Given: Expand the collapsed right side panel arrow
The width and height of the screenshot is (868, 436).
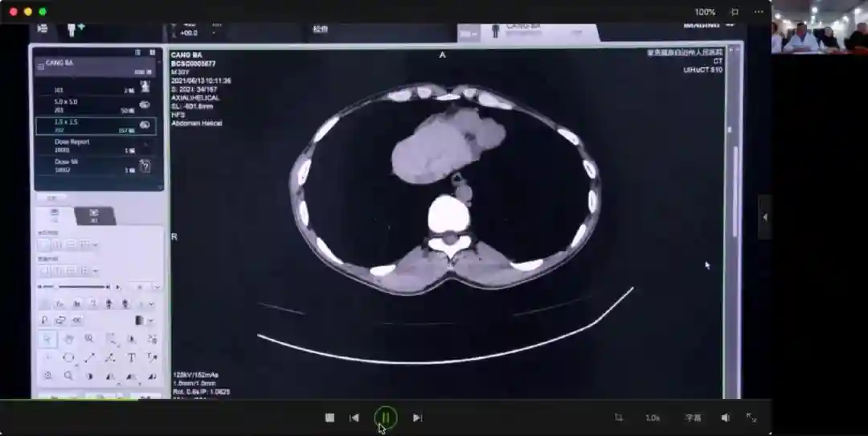Looking at the screenshot, I should click(764, 217).
